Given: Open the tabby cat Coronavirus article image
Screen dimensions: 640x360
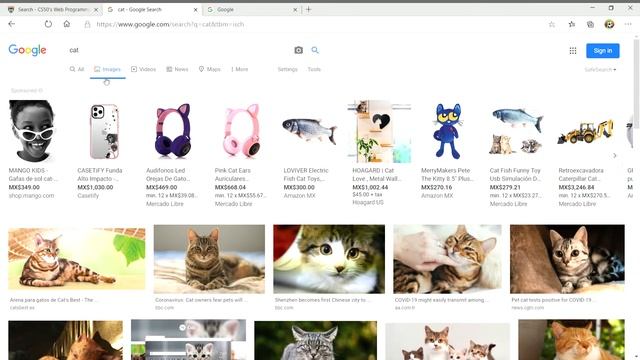Looking at the screenshot, I should (209, 259).
